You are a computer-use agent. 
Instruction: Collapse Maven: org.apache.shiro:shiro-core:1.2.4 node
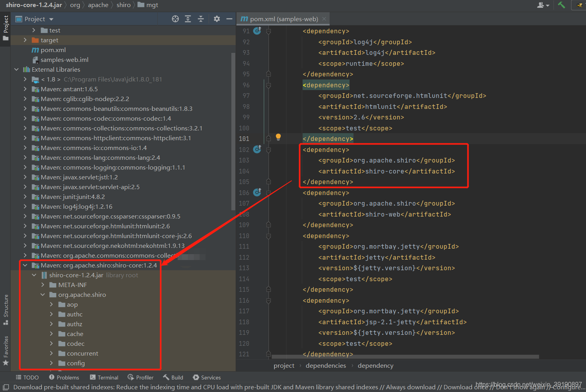point(25,265)
